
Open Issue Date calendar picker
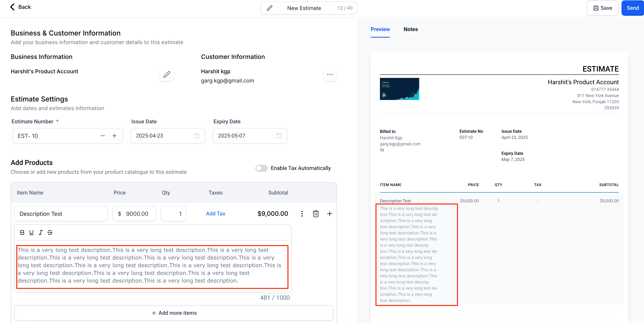(x=197, y=136)
